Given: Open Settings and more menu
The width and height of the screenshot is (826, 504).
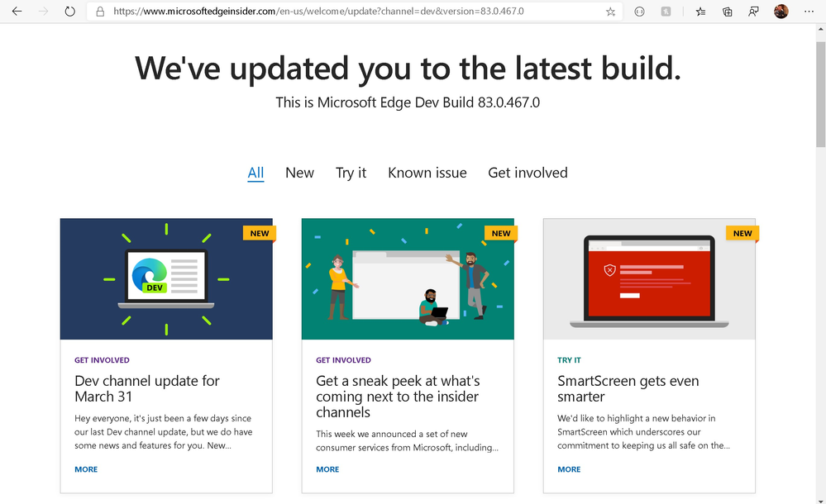Looking at the screenshot, I should pyautogui.click(x=809, y=12).
